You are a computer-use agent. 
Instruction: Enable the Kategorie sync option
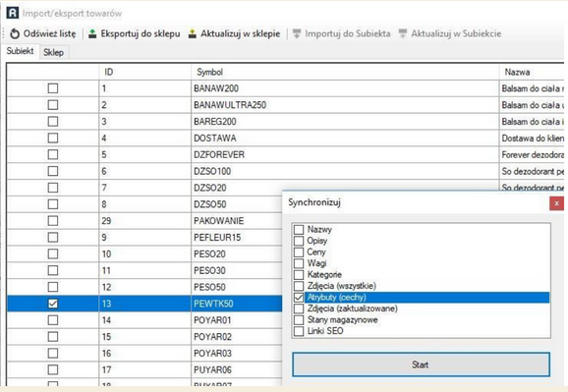pos(299,274)
